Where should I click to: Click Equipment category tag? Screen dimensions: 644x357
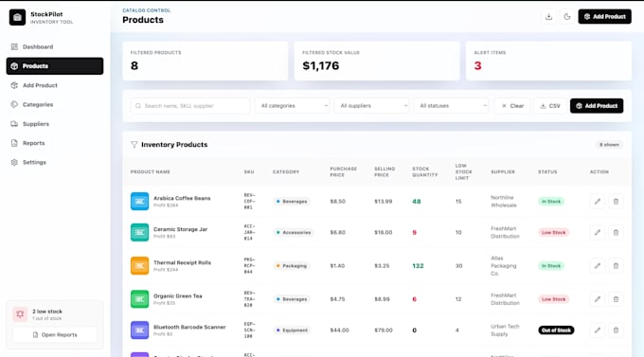(293, 330)
